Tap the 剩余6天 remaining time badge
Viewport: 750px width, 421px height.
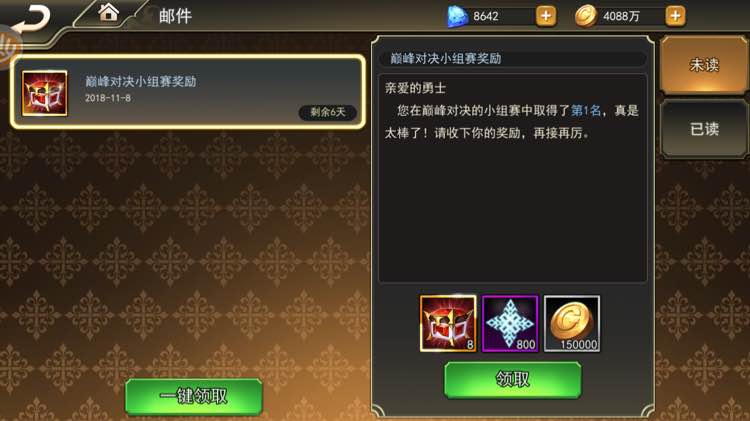pyautogui.click(x=328, y=112)
